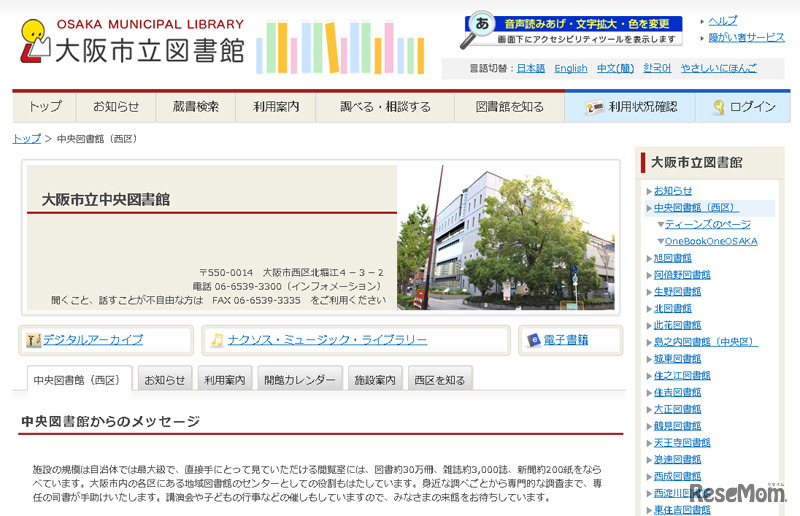Open the accessibility magnifier tool banner
Image resolution: width=800 pixels, height=516 pixels.
point(571,30)
